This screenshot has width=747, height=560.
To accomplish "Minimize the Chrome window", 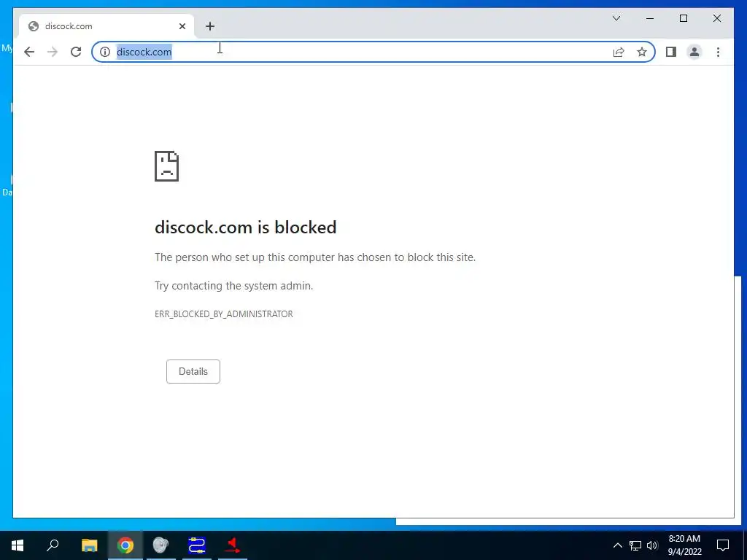I will tap(650, 18).
